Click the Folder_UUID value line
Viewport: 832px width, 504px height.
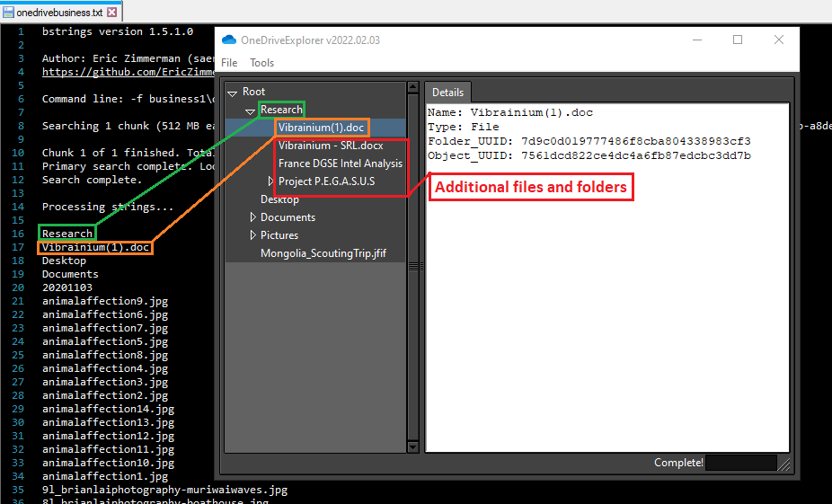(x=589, y=141)
